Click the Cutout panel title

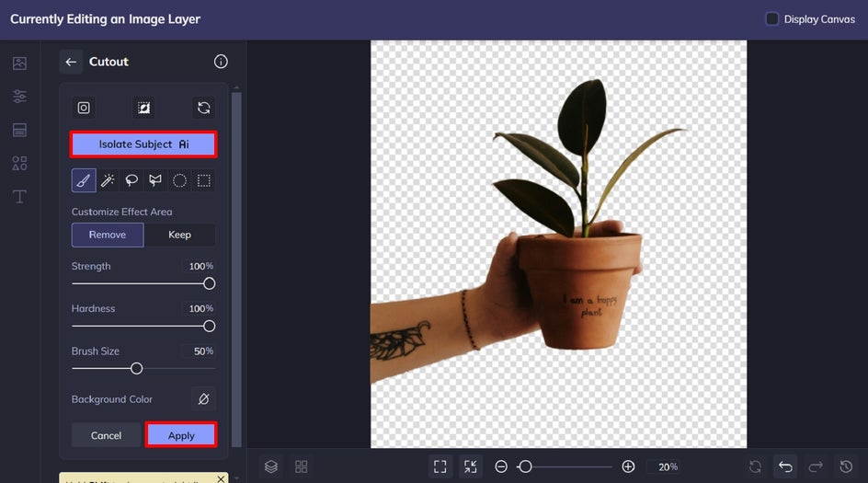pyautogui.click(x=108, y=62)
